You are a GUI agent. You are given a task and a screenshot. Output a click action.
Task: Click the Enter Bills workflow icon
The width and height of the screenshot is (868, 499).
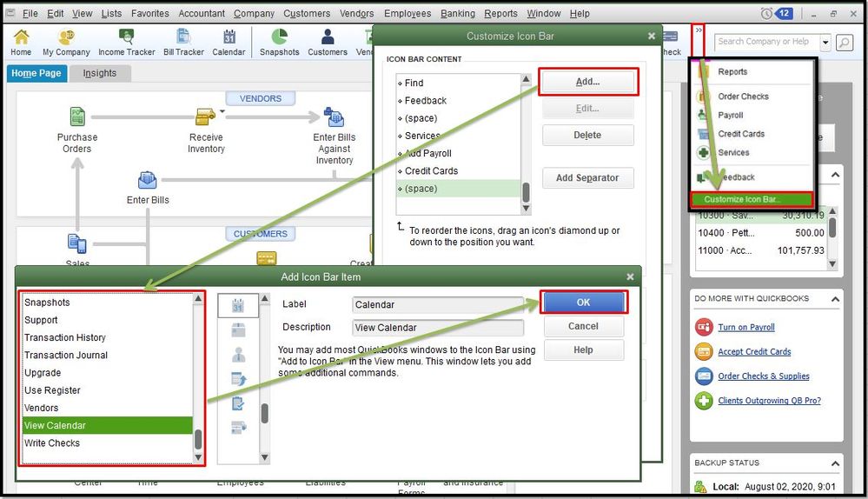tap(147, 180)
